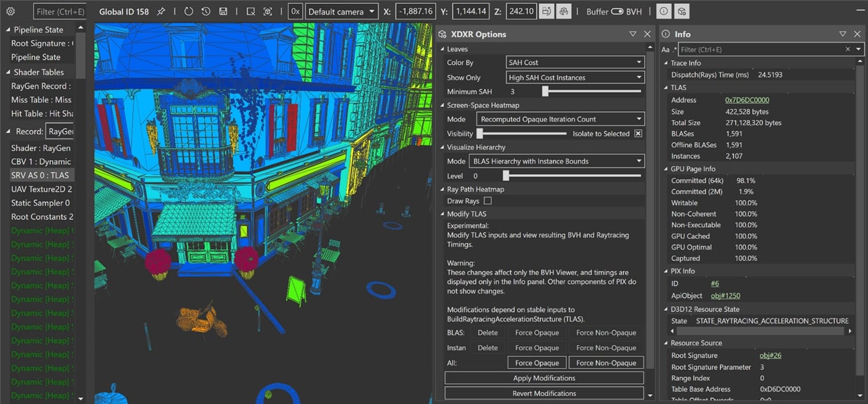Click Delete in the BLAS row

(x=487, y=333)
